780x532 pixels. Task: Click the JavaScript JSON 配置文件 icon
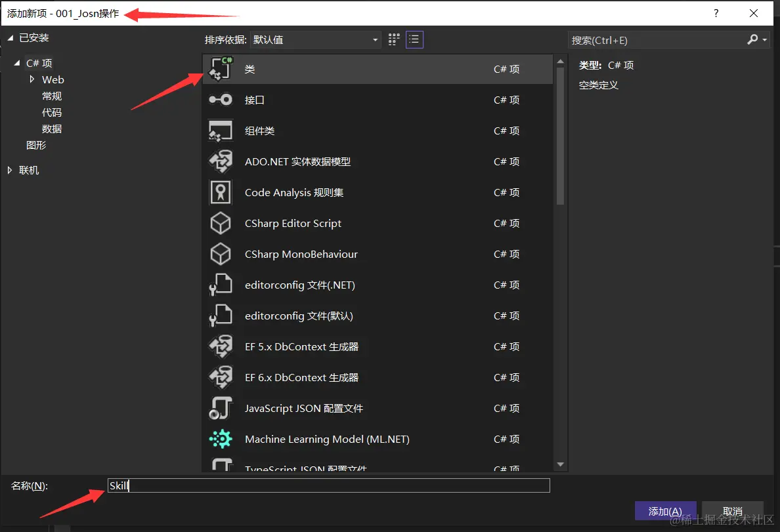[220, 408]
